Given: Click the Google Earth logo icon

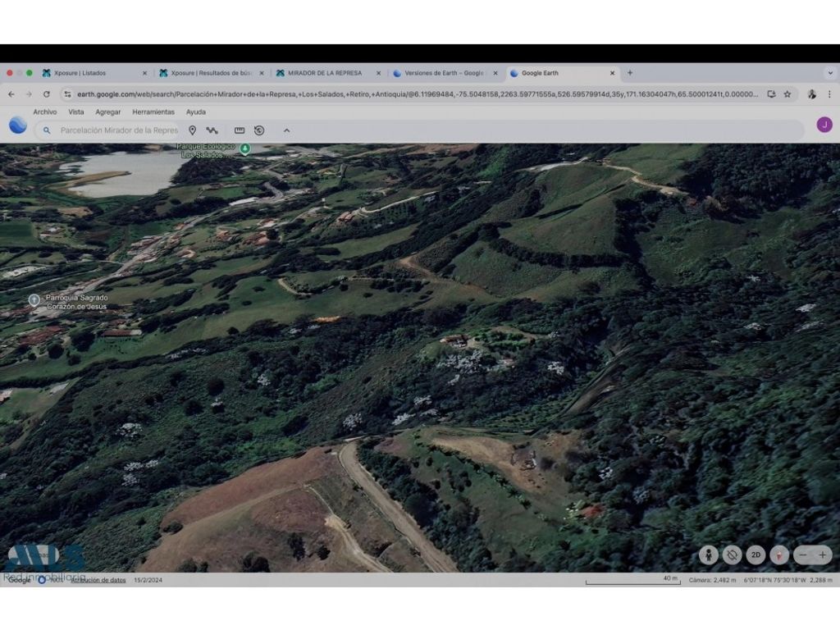Looking at the screenshot, I should (18, 126).
